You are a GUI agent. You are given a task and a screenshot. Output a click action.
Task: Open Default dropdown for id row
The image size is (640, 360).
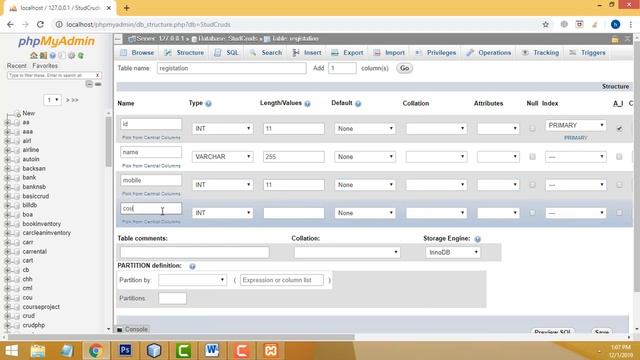point(365,129)
